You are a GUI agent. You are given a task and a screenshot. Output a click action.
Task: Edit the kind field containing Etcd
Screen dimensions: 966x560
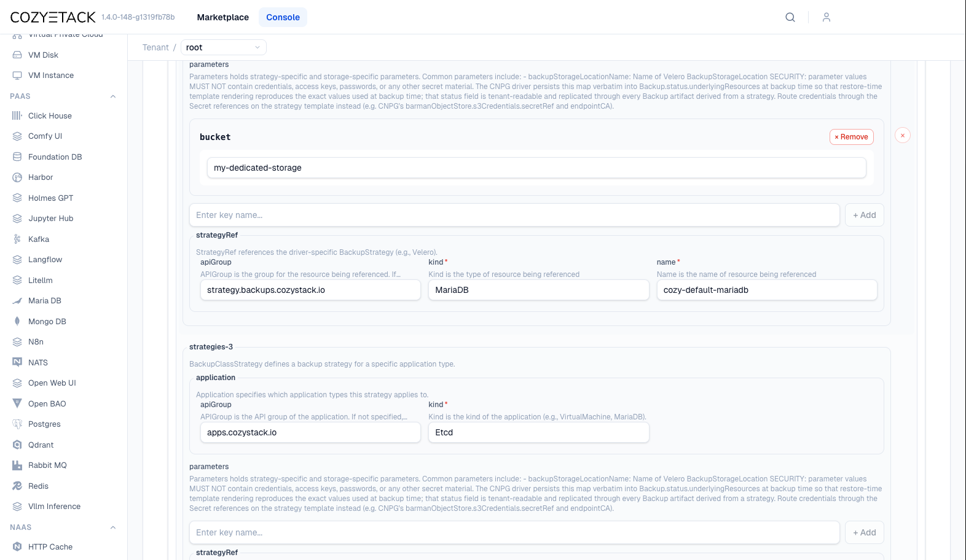[539, 432]
